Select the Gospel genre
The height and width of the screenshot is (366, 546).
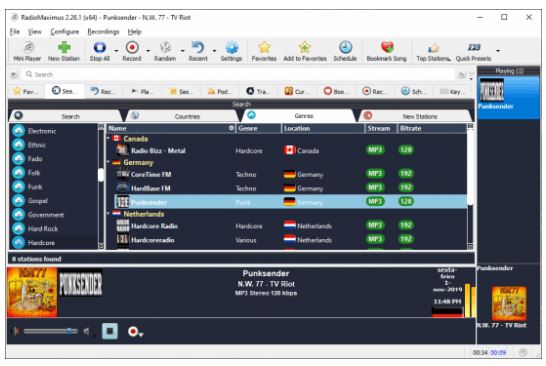pyautogui.click(x=54, y=201)
